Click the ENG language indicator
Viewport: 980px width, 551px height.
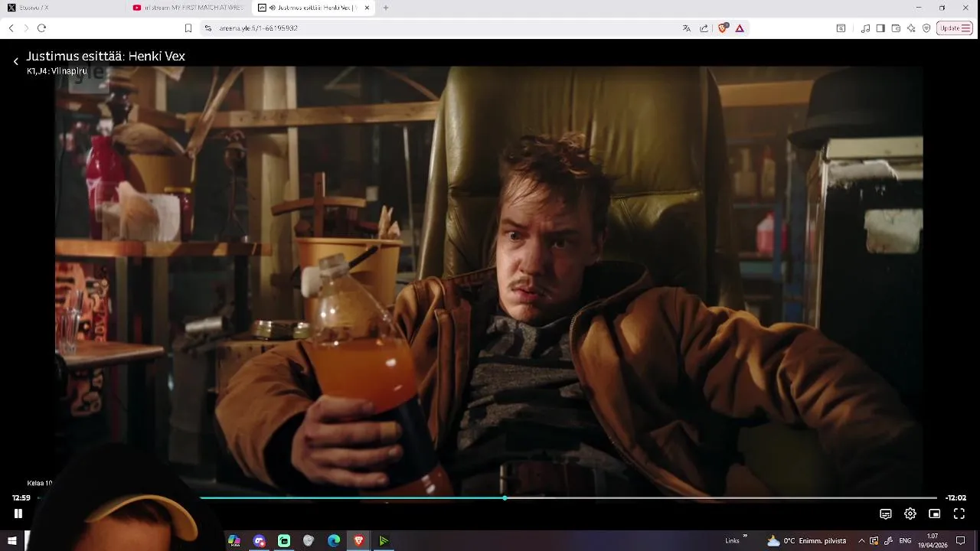click(x=905, y=541)
